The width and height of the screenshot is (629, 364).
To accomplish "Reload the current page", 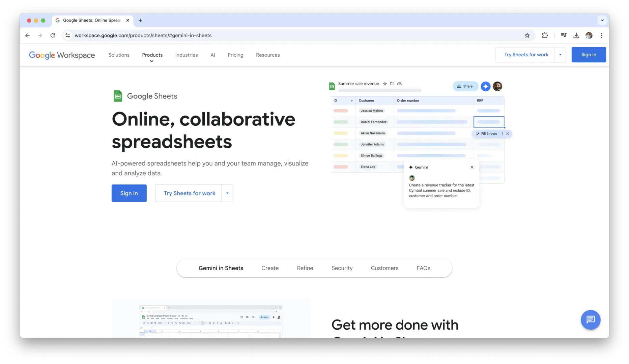I will [53, 35].
